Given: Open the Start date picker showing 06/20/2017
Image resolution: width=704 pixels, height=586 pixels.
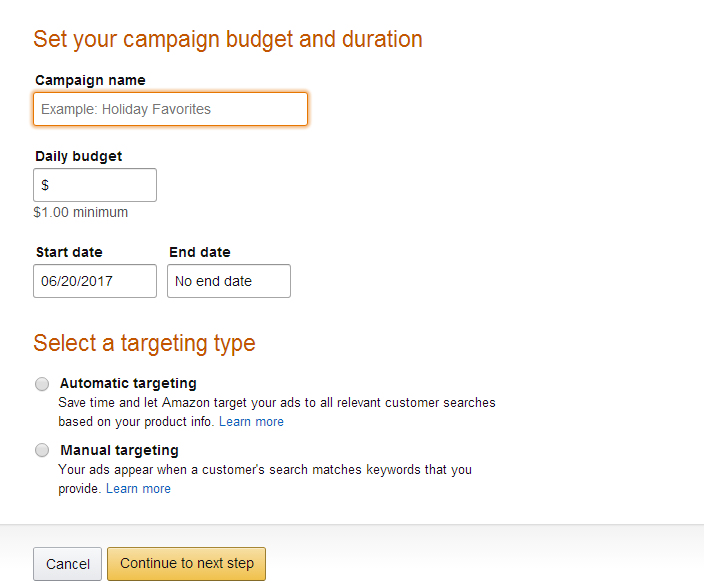Looking at the screenshot, I should 95,281.
